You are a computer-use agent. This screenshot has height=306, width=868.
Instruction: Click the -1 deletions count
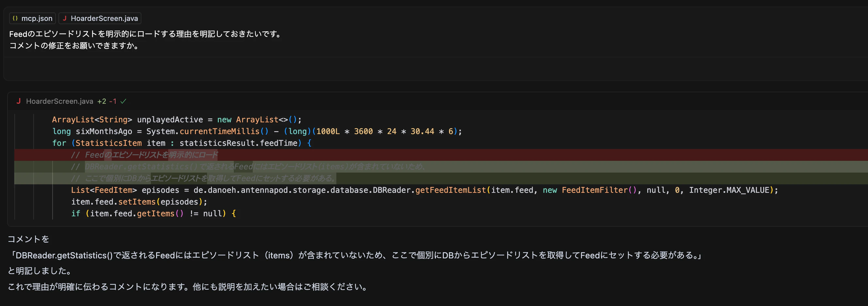pyautogui.click(x=113, y=101)
